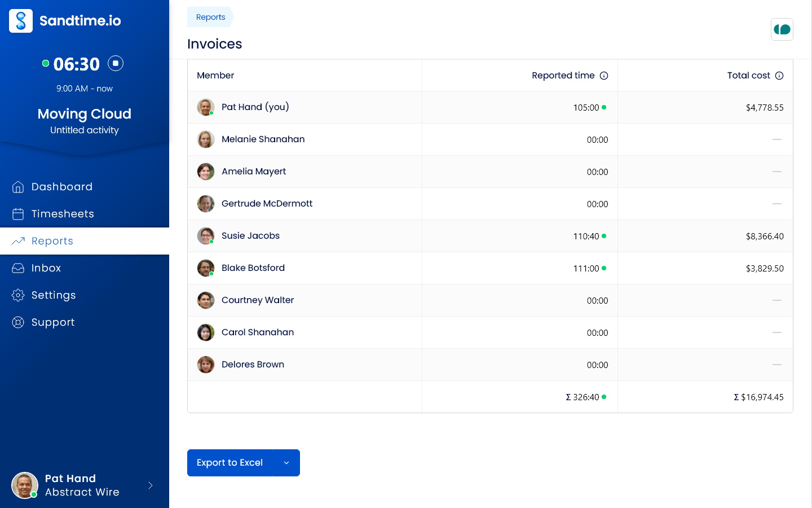Open the Inbox icon in sidebar
812x508 pixels.
point(18,268)
